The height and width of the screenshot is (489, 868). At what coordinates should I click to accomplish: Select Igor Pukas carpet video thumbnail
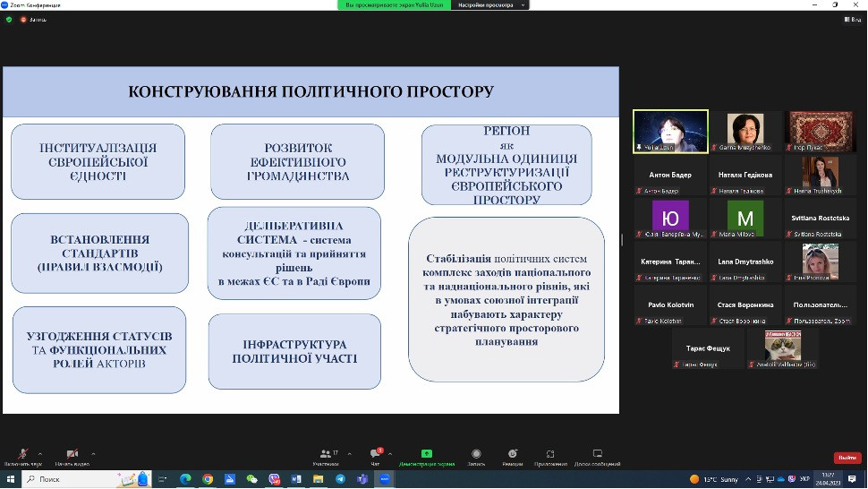click(x=821, y=131)
